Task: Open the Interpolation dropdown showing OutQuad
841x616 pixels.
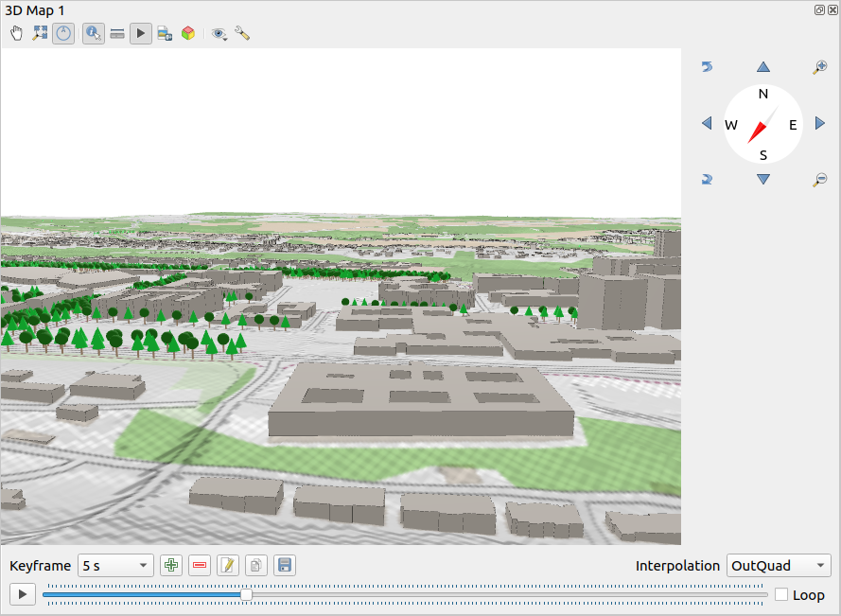Action: tap(778, 565)
